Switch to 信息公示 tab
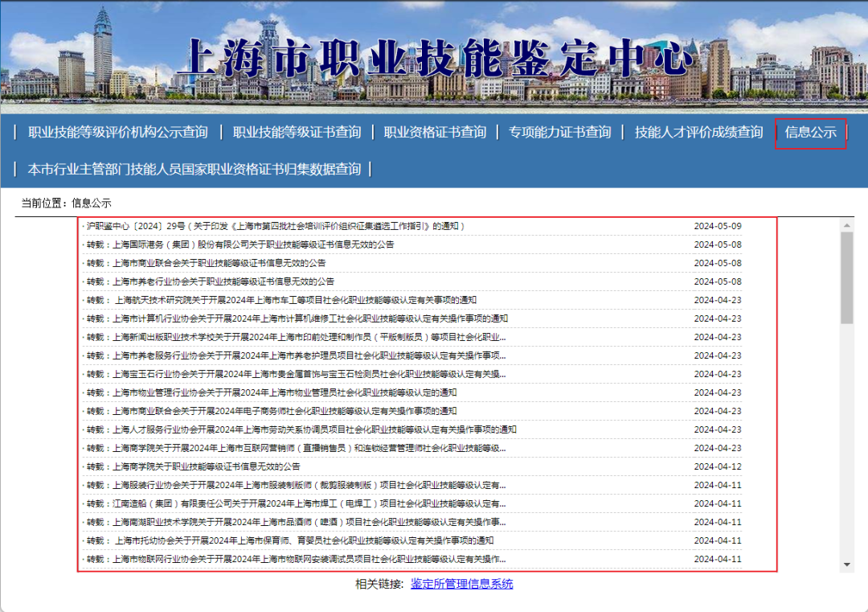The width and height of the screenshot is (868, 612). coord(810,133)
